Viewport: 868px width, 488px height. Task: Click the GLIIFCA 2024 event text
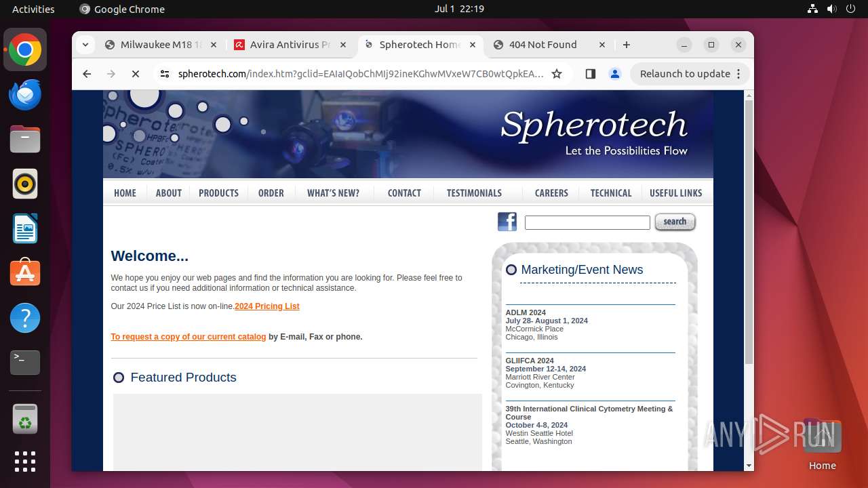pos(530,361)
